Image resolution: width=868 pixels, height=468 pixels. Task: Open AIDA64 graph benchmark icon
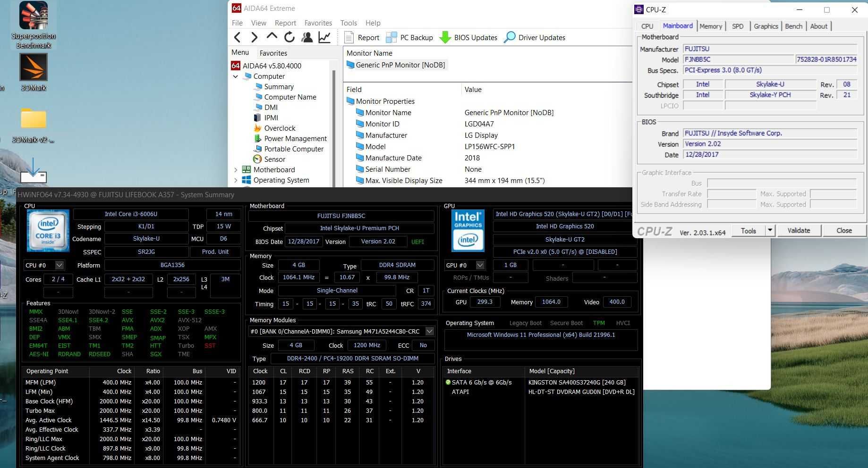pyautogui.click(x=324, y=37)
